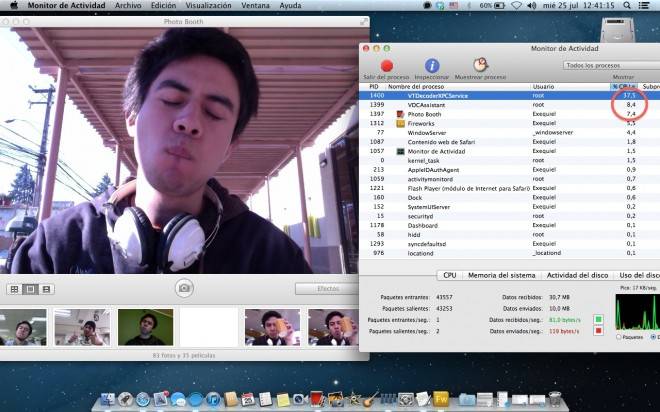The image size is (660, 412).
Task: Select the VTDecoderXPCService process row
Action: point(509,96)
